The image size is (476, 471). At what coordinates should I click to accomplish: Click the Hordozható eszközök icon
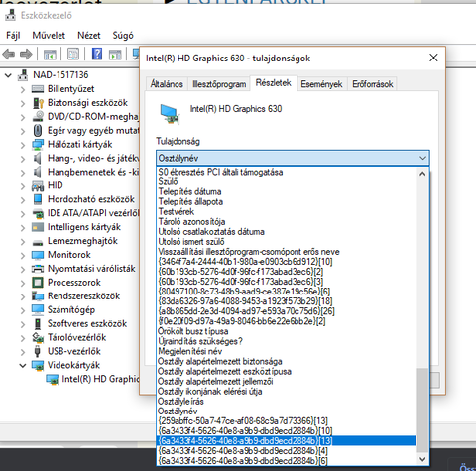38,199
